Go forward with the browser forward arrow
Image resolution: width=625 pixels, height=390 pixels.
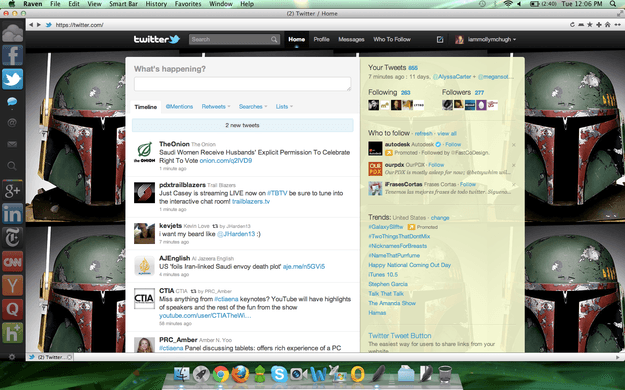(x=39, y=25)
